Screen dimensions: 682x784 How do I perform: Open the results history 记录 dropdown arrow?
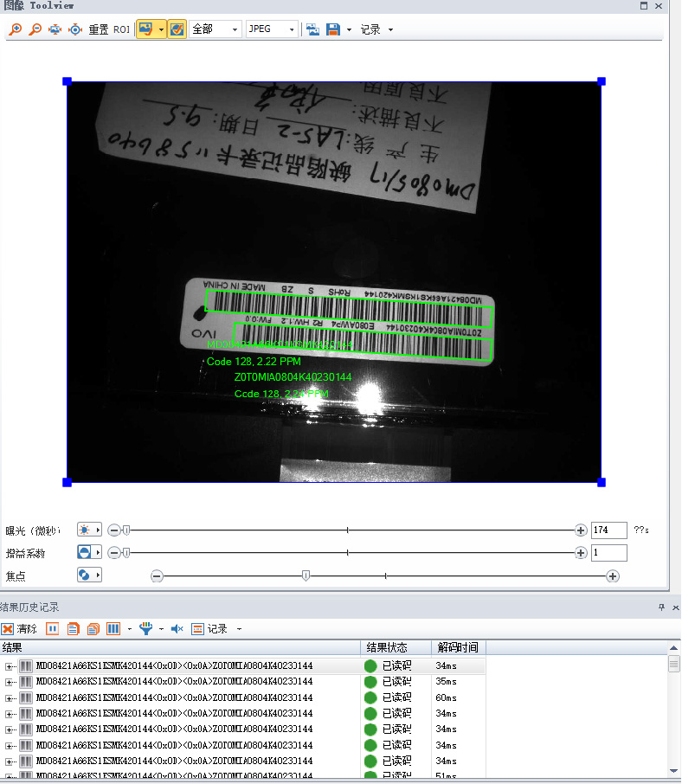239,629
